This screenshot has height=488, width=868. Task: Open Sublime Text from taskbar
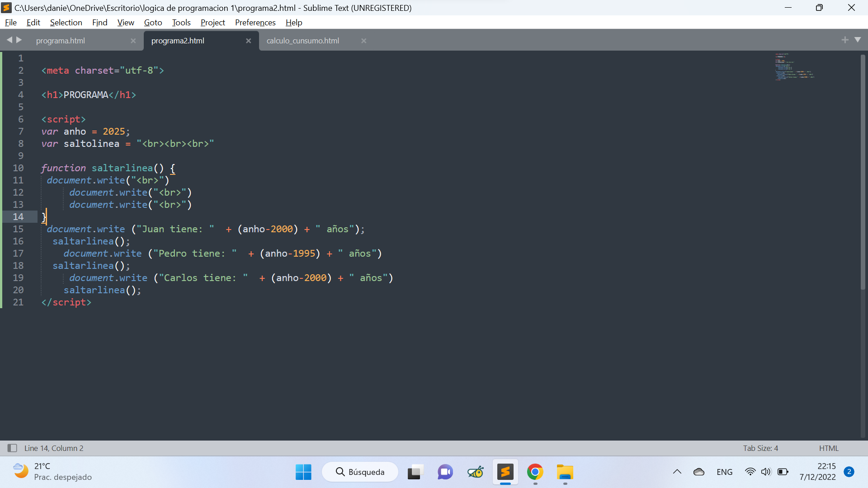click(x=505, y=472)
